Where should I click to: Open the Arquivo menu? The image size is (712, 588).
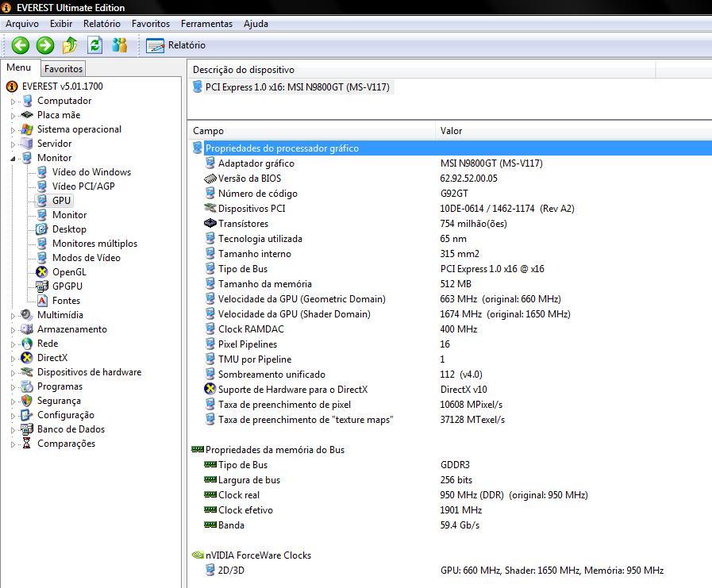tap(21, 24)
